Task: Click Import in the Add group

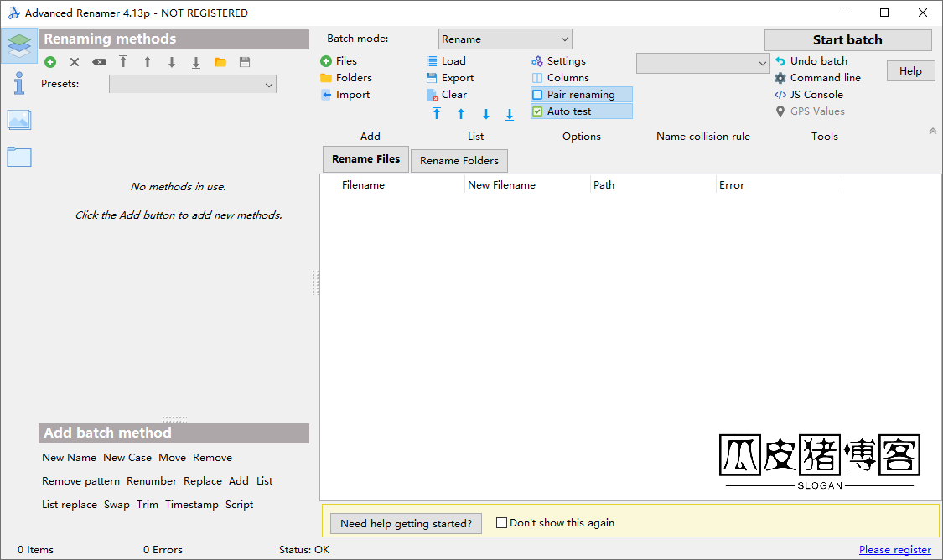Action: point(346,95)
